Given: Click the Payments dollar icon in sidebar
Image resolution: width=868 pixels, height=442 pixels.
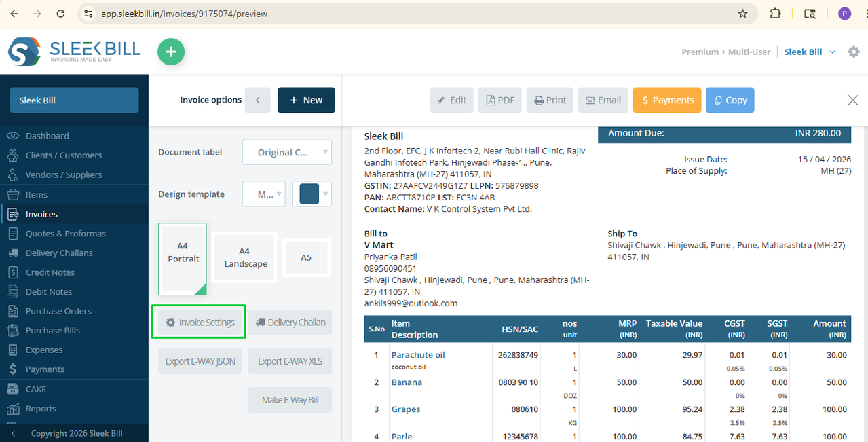Looking at the screenshot, I should tap(12, 369).
